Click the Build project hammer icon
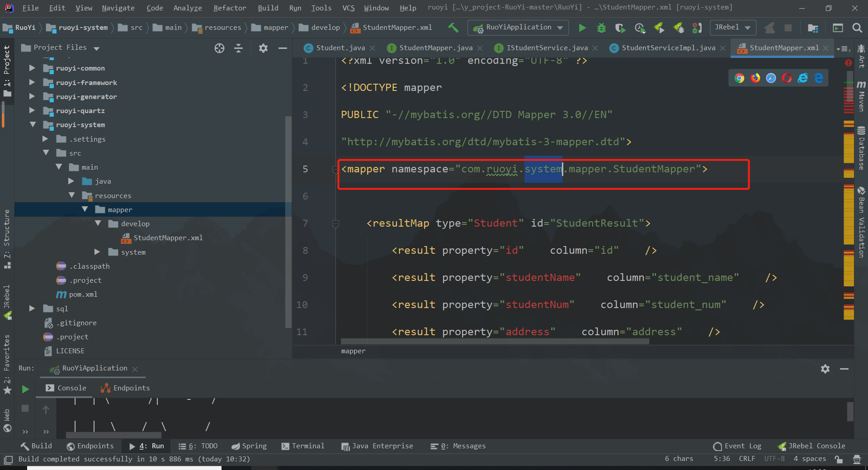868x470 pixels. [x=453, y=28]
